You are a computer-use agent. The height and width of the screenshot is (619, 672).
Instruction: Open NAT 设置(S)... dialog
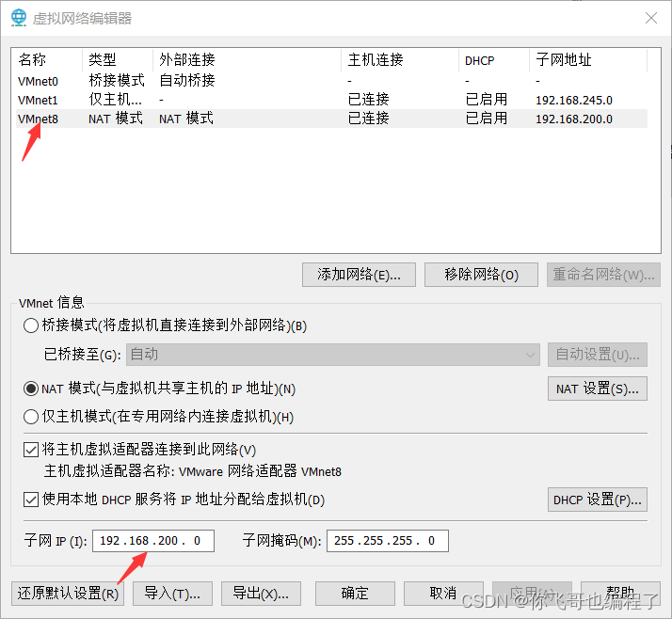(598, 389)
